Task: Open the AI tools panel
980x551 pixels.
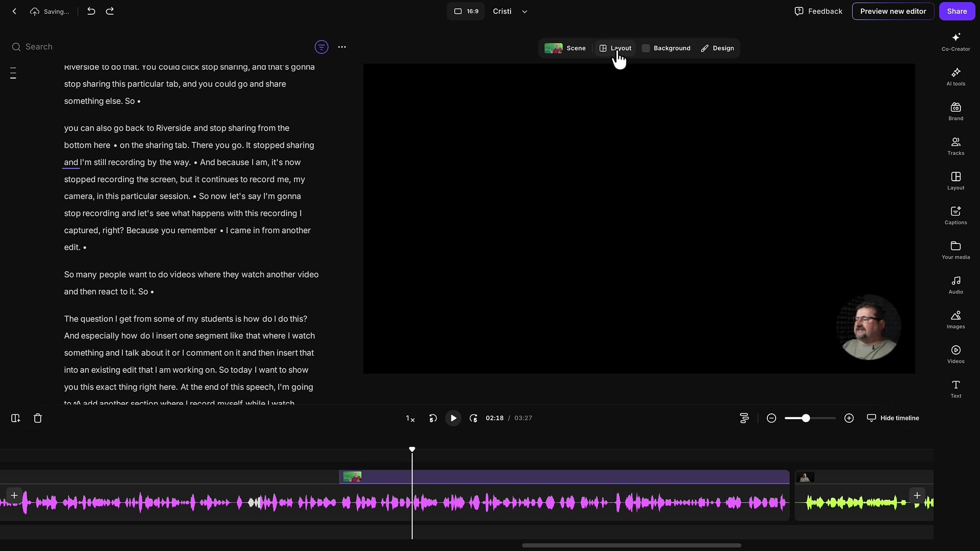Action: 955,77
